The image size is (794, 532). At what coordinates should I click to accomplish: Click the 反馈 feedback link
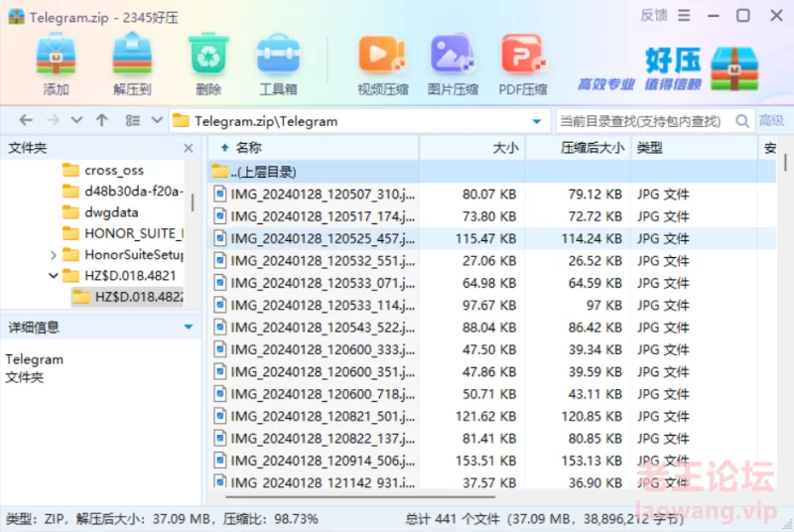coord(654,15)
